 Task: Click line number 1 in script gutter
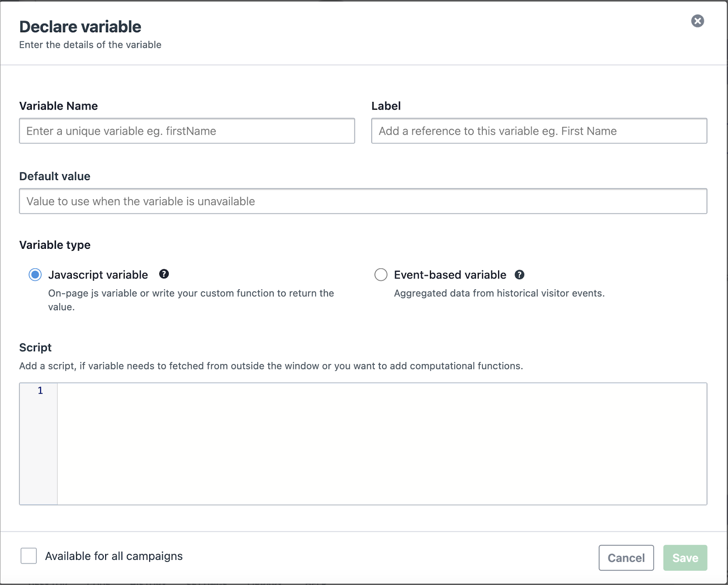point(40,391)
